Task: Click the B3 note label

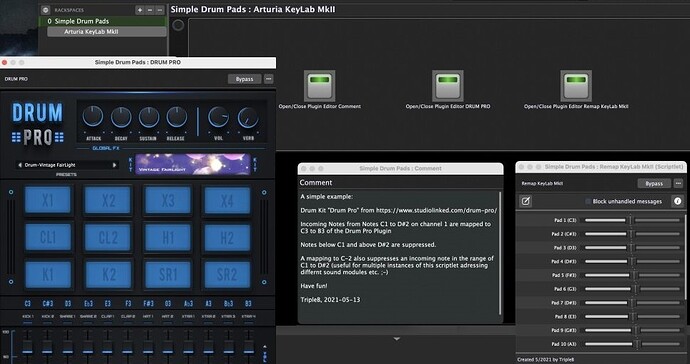Action: click(249, 304)
